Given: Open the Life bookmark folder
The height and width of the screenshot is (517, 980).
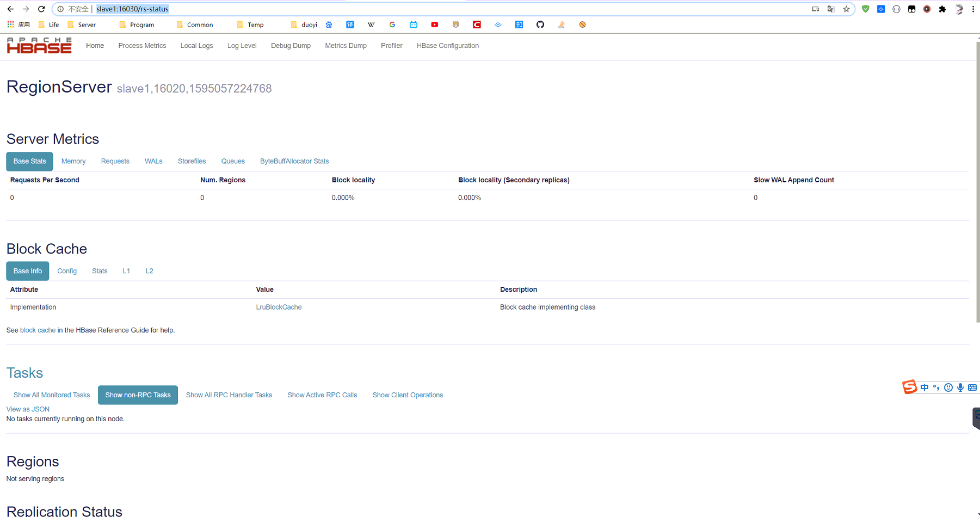Looking at the screenshot, I should pyautogui.click(x=48, y=24).
